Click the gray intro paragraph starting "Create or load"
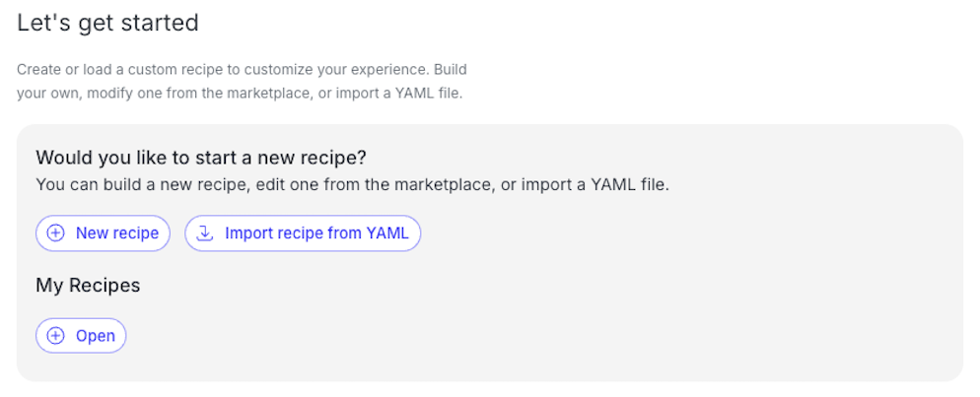This screenshot has height=397, width=980. 242,82
